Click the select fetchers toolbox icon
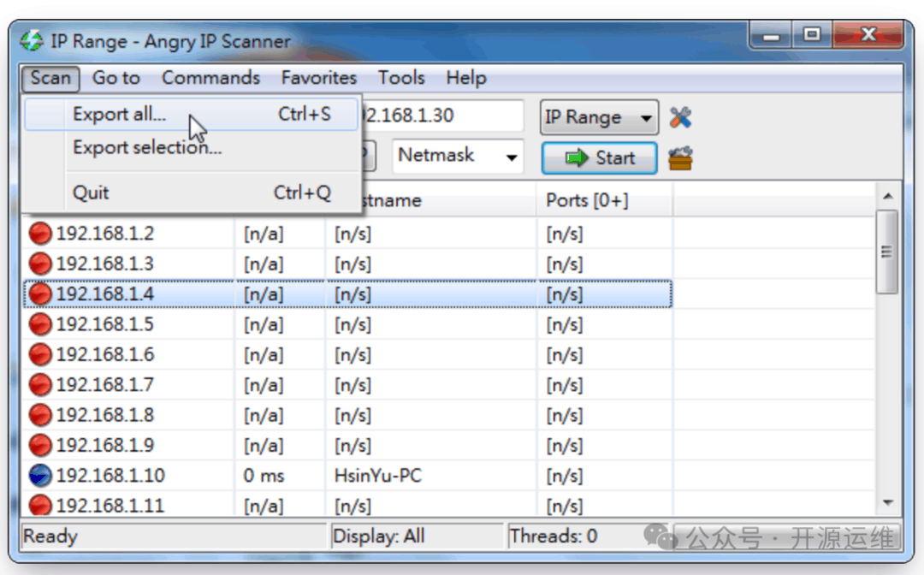This screenshot has height=575, width=924. [680, 158]
